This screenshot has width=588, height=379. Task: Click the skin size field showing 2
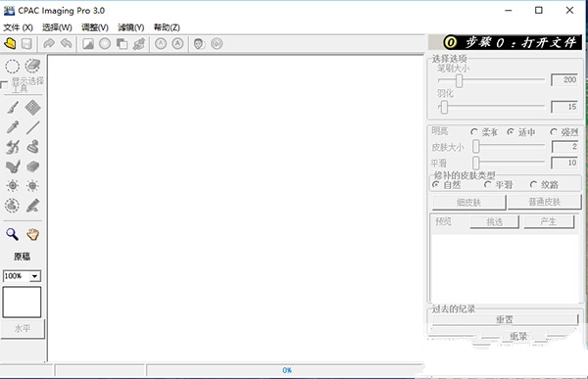[564, 147]
